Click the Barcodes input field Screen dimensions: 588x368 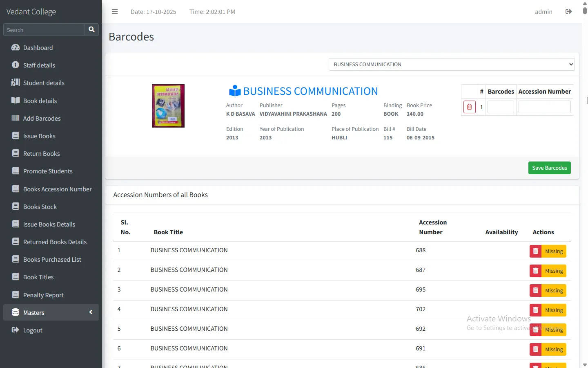pyautogui.click(x=501, y=107)
